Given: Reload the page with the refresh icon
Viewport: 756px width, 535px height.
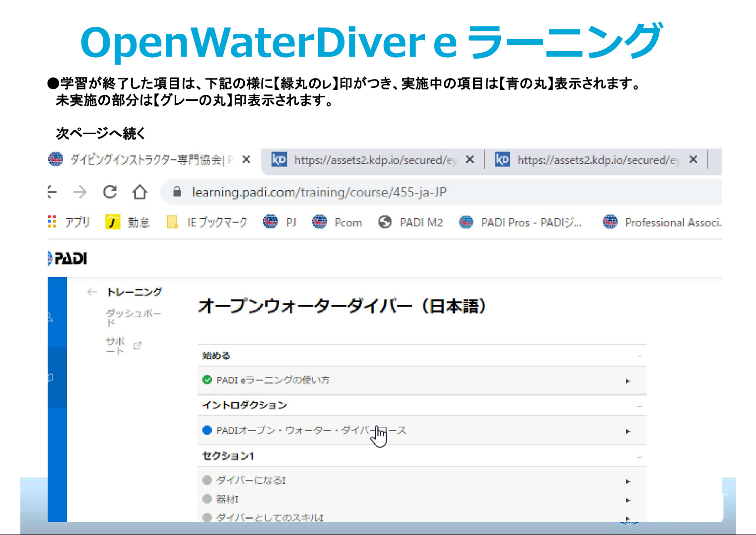Looking at the screenshot, I should [110, 192].
